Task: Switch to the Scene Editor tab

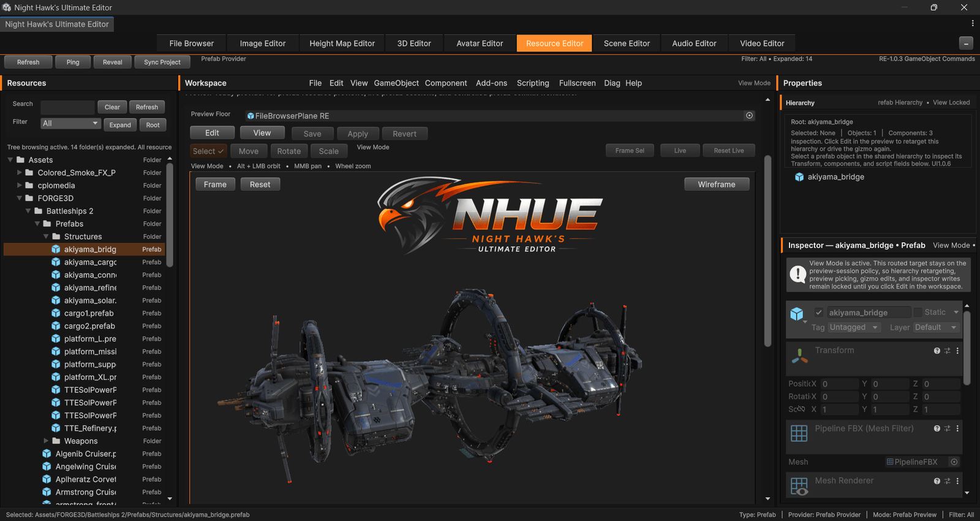Action: (627, 44)
